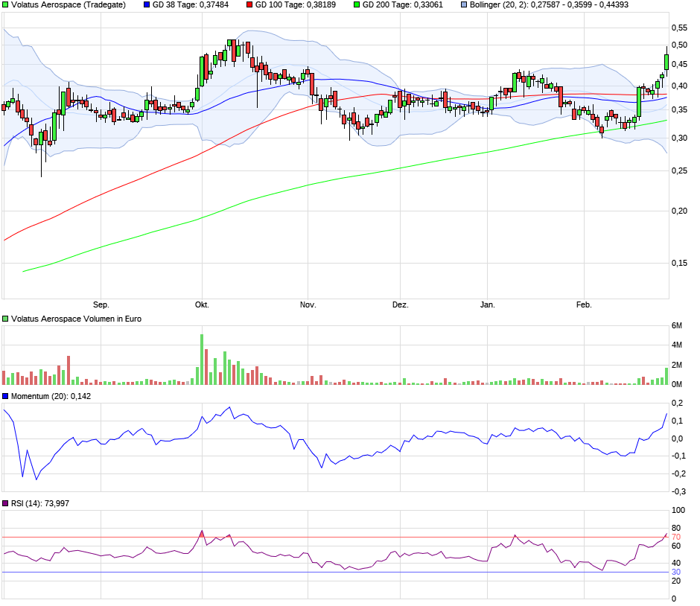700x606 pixels.
Task: Click the red GD 100 Tage legend square
Action: coord(249,4)
